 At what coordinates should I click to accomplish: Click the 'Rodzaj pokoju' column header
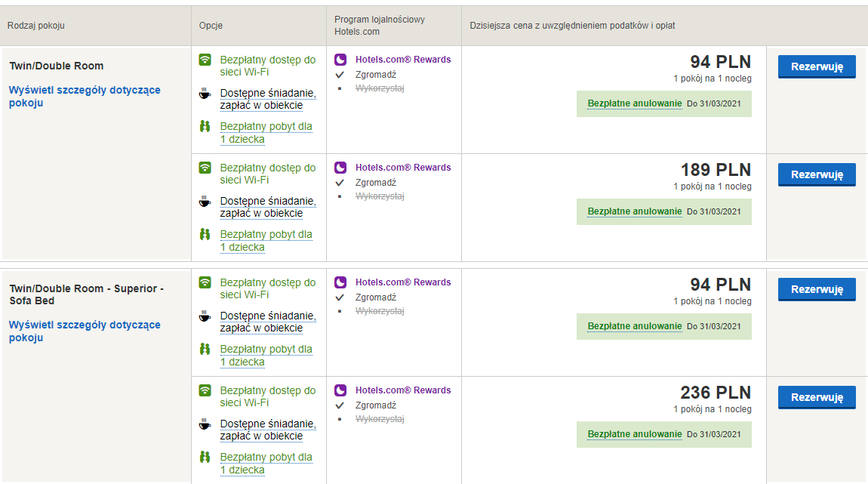[36, 26]
